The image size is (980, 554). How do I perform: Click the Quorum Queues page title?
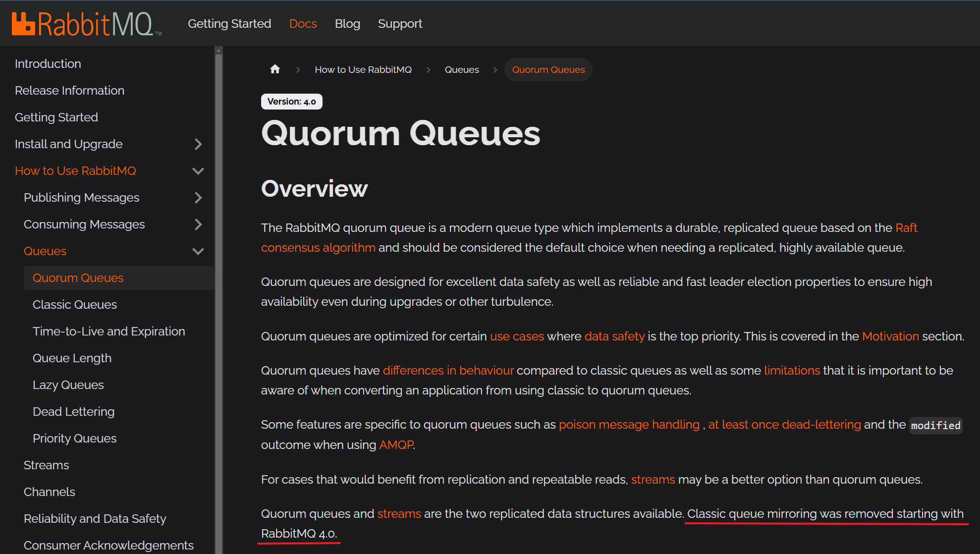[400, 133]
